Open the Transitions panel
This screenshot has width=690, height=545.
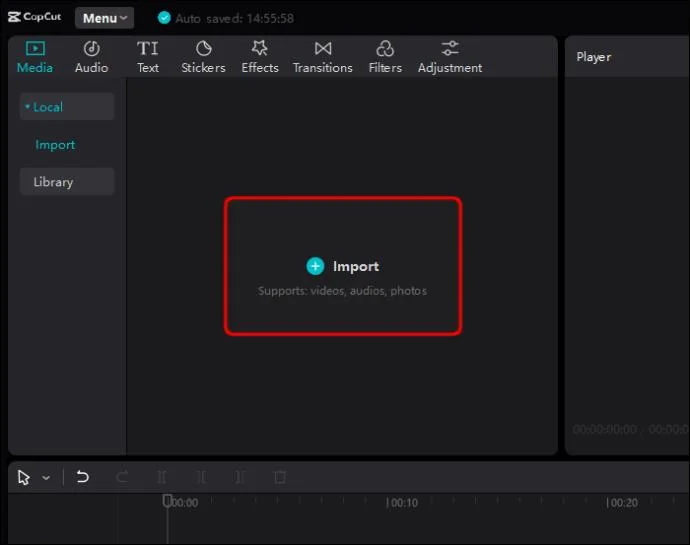pos(323,57)
